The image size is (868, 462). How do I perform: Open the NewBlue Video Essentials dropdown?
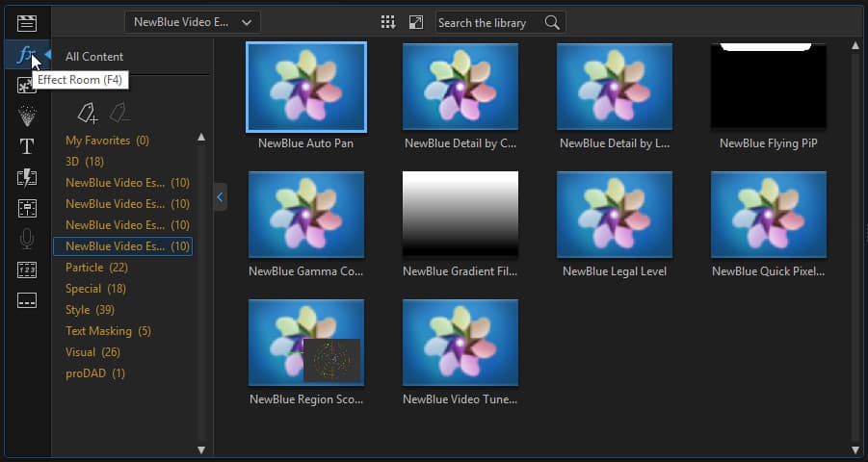tap(192, 23)
